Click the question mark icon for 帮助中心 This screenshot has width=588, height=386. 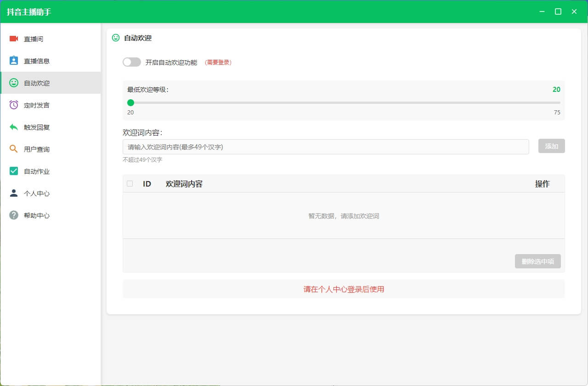(x=14, y=215)
